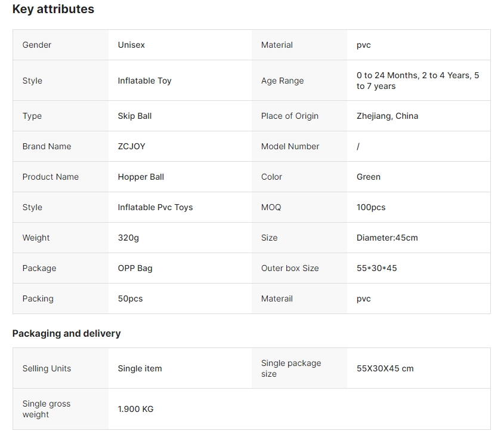Viewport: 504px width, 443px height.
Task: Select the 320g weight value
Action: coord(128,238)
